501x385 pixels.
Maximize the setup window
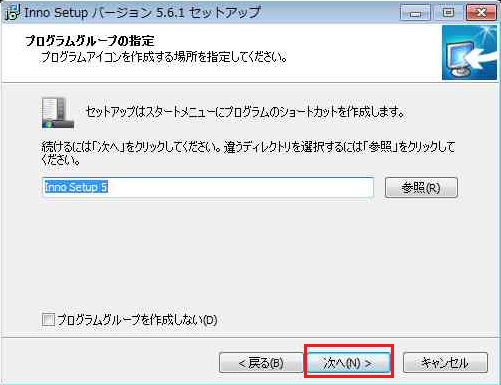pyautogui.click(x=448, y=13)
